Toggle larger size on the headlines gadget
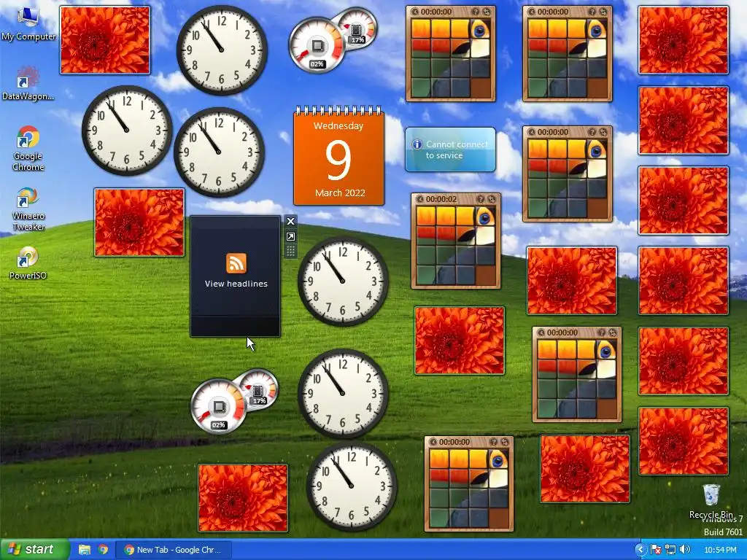 290,237
